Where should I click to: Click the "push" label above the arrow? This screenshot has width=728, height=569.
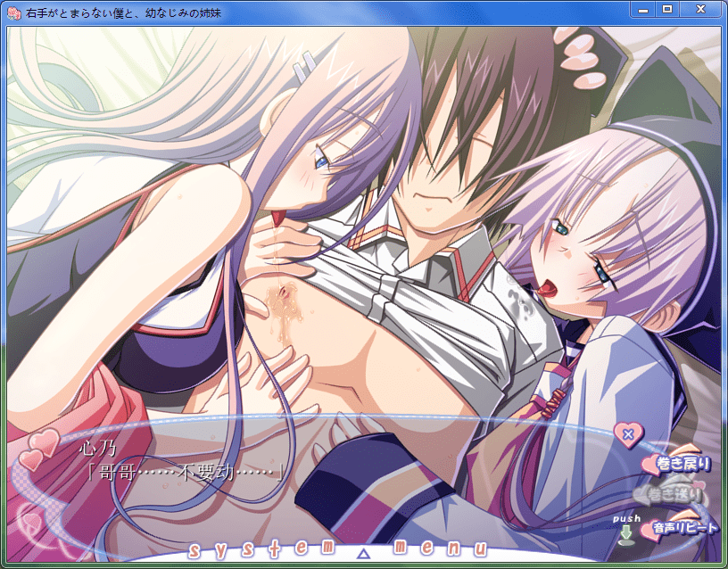[626, 518]
